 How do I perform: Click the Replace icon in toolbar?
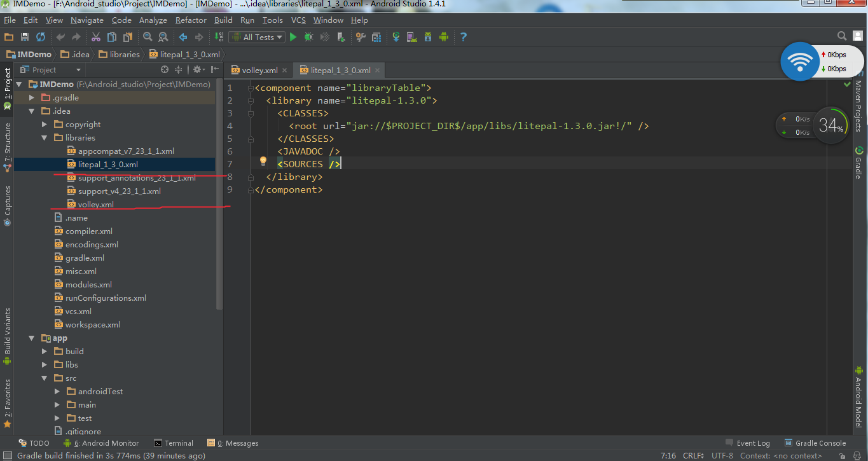(x=163, y=37)
